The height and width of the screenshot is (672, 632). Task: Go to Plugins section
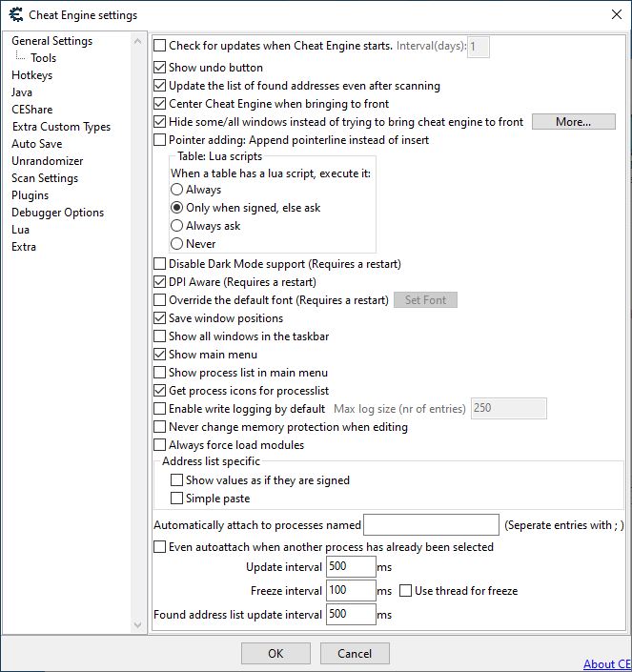click(x=30, y=195)
